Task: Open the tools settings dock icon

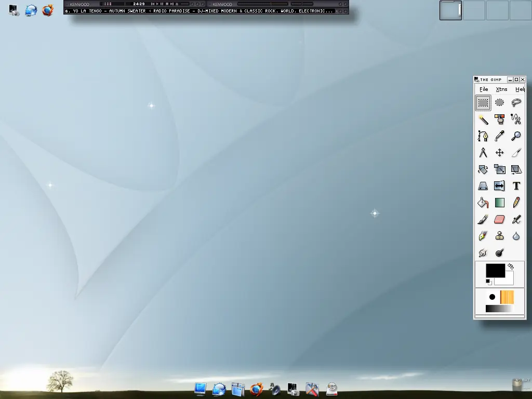Action: 312,389
